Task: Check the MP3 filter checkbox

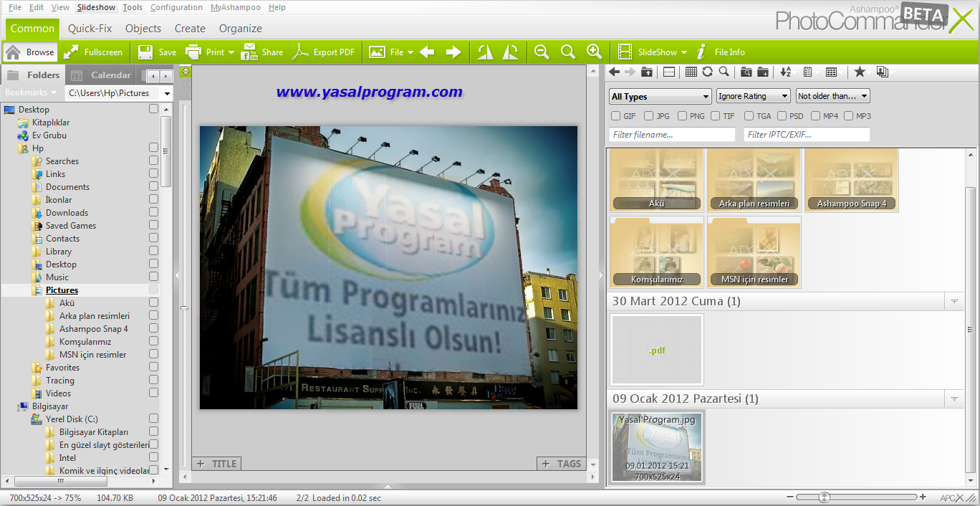Action: point(848,116)
